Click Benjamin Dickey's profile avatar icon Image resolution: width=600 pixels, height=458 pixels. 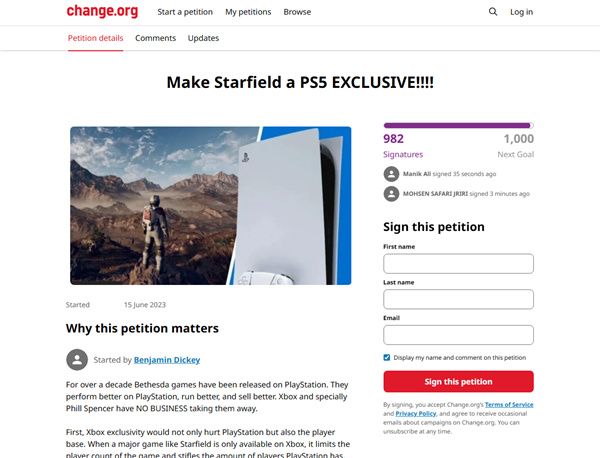(77, 360)
